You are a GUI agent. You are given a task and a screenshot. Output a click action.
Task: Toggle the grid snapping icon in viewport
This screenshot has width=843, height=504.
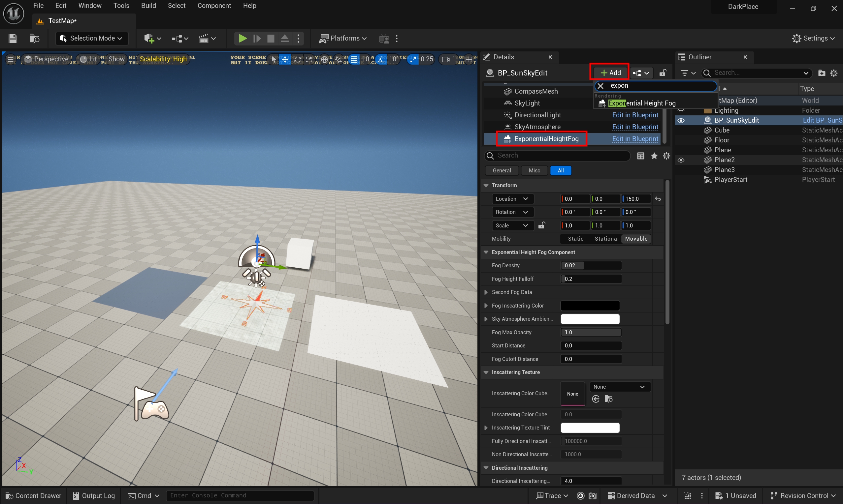(354, 59)
